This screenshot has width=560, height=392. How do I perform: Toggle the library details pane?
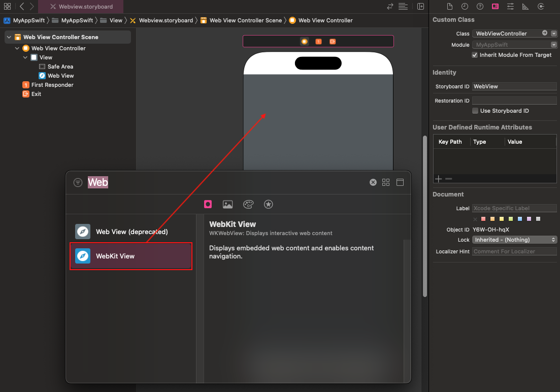click(400, 182)
